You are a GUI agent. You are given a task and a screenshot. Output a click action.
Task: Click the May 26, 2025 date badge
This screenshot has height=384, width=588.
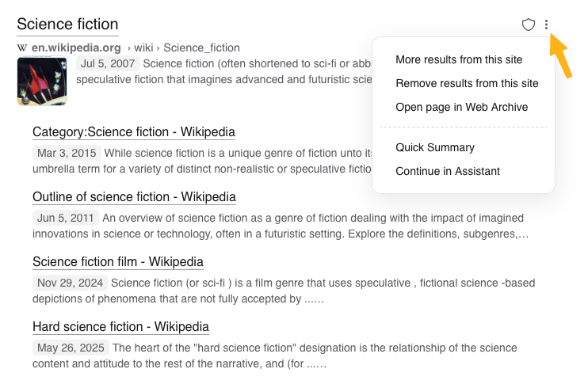[70, 348]
